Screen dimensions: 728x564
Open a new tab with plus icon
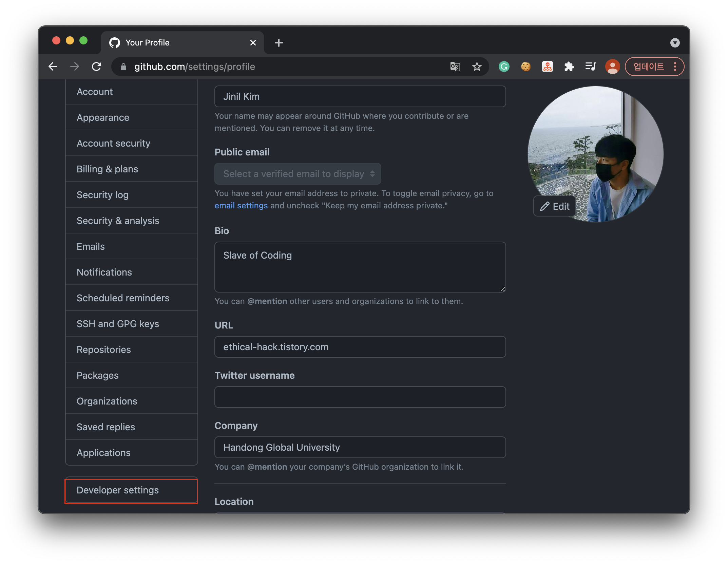(x=279, y=43)
